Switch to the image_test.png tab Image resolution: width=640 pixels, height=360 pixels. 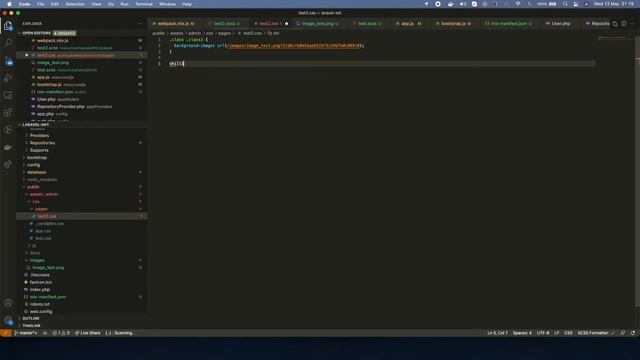point(318,24)
